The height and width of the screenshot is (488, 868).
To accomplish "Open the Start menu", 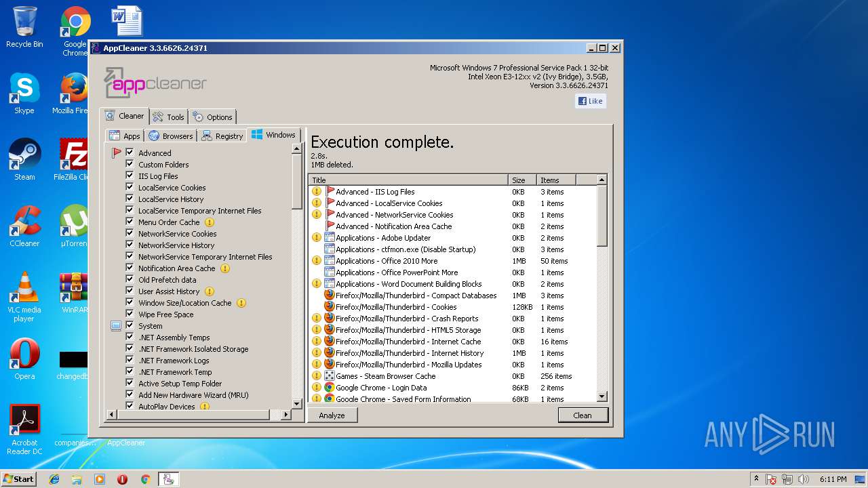I will click(x=19, y=479).
